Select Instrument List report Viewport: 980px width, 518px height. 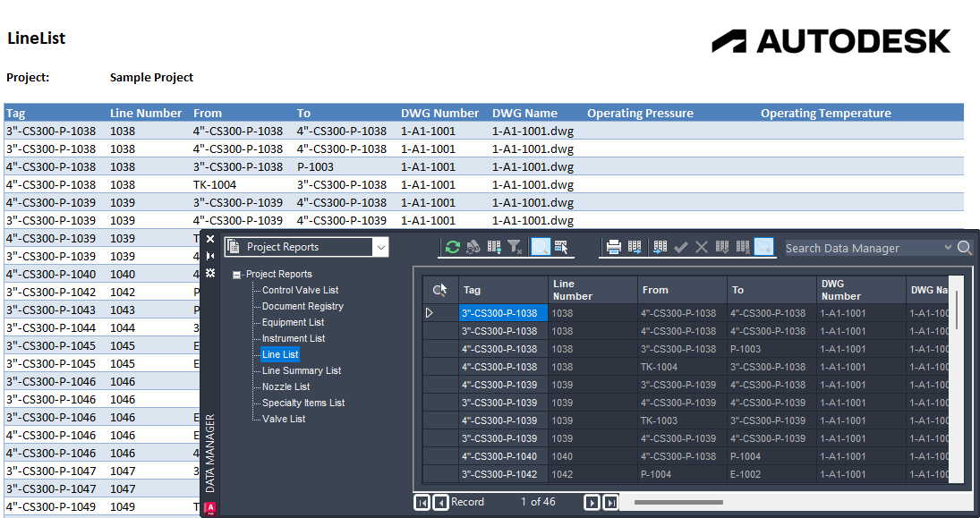(x=294, y=338)
